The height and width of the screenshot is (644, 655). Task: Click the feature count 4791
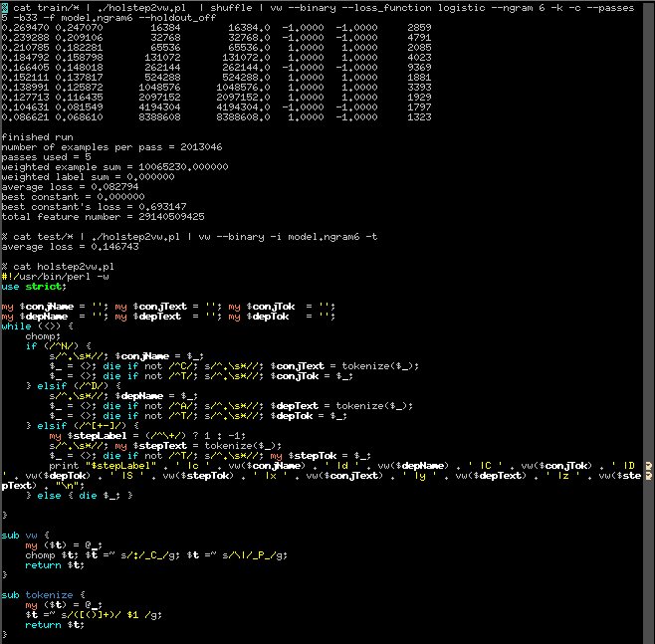419,38
